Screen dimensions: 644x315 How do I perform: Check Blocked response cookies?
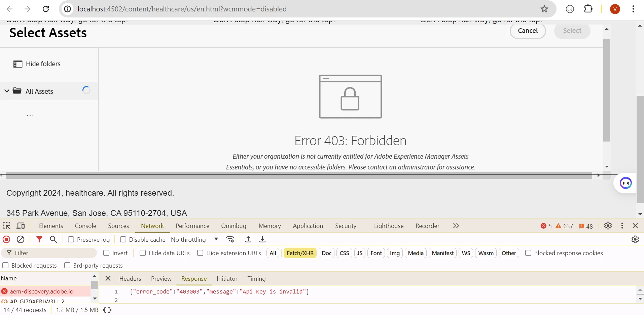528,253
